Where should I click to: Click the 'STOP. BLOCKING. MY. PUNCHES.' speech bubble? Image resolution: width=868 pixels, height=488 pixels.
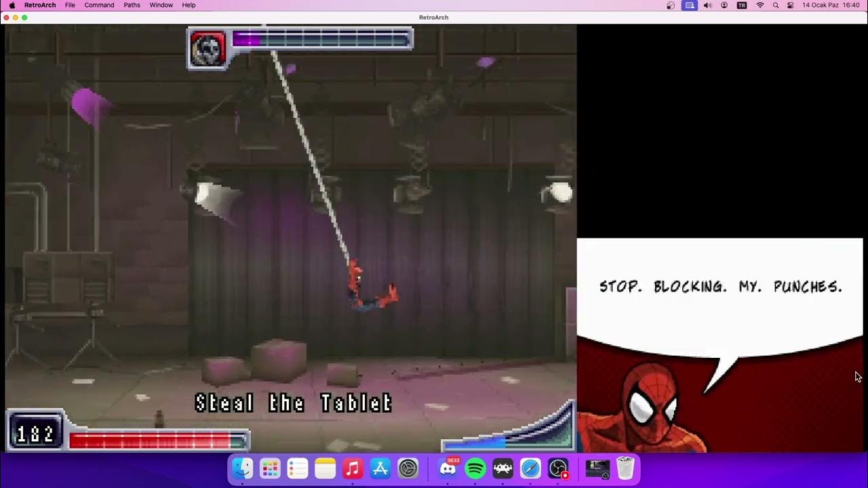[720, 287]
